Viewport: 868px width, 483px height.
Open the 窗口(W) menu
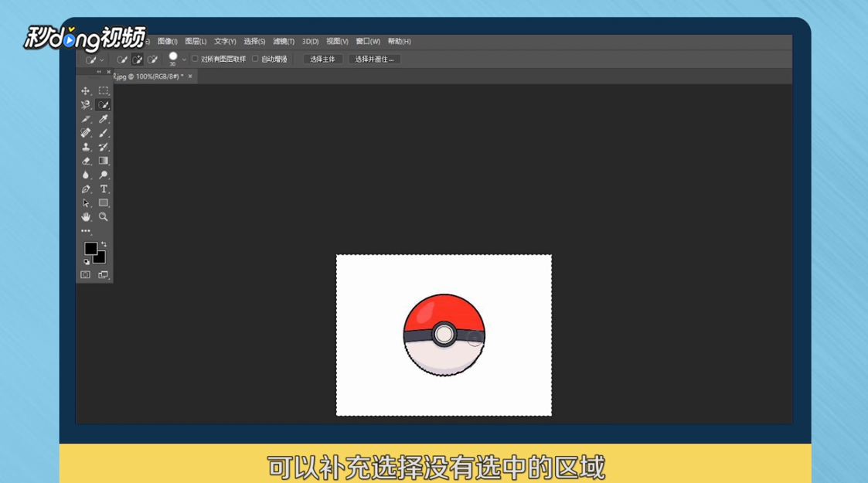click(368, 42)
